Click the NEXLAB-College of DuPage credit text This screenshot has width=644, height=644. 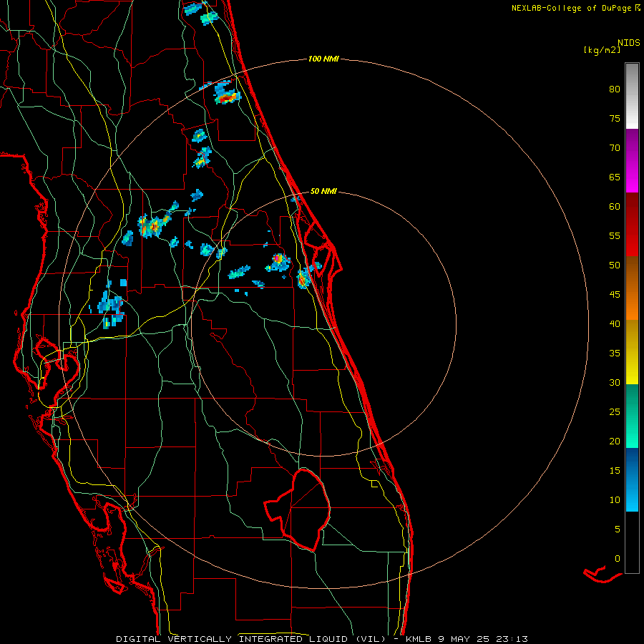tap(576, 8)
